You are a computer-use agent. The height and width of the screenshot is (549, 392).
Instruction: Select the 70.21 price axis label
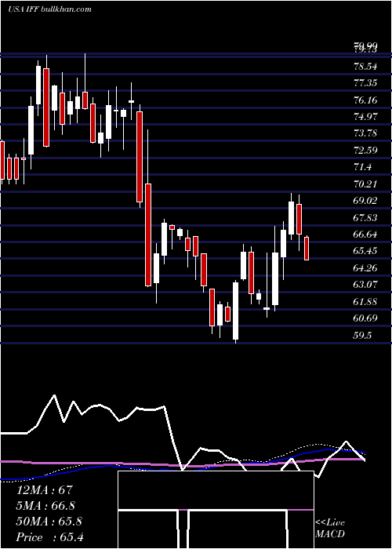tap(366, 184)
